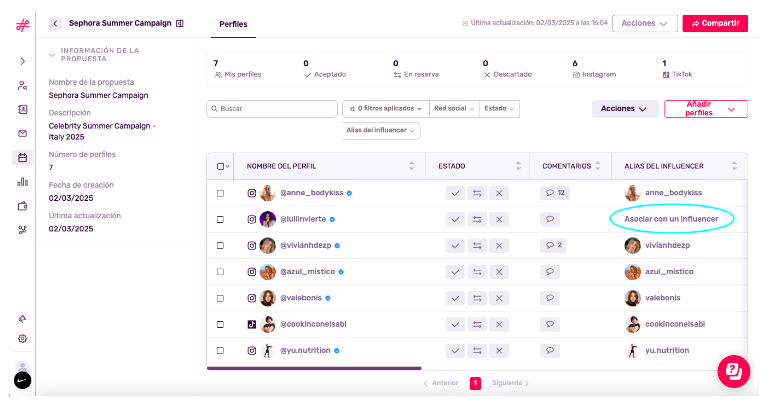772x408 pixels.
Task: Open comments for @anne_bodykiss showing 12
Action: point(555,193)
